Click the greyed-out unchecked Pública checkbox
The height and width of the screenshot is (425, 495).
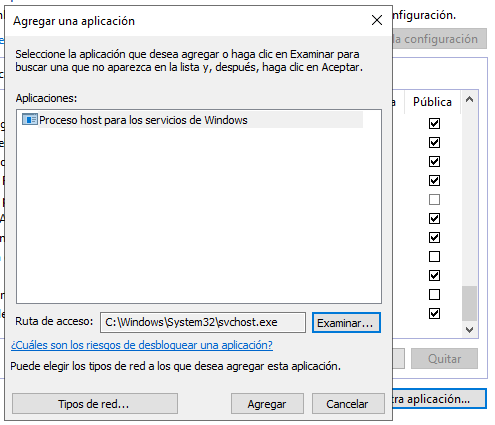[x=434, y=200]
